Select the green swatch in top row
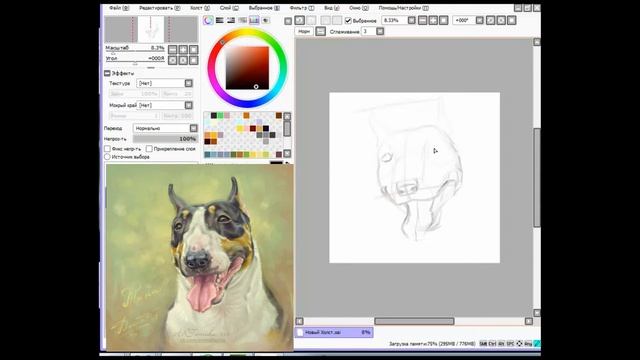 click(220, 116)
